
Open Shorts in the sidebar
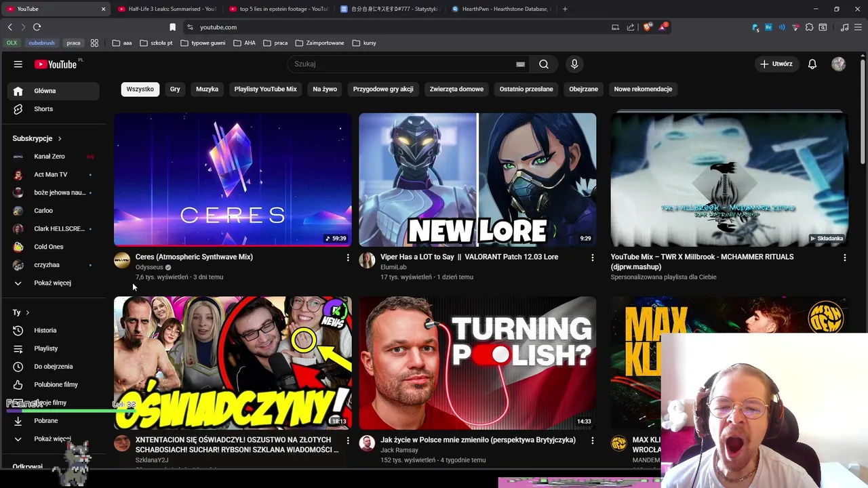(53, 109)
